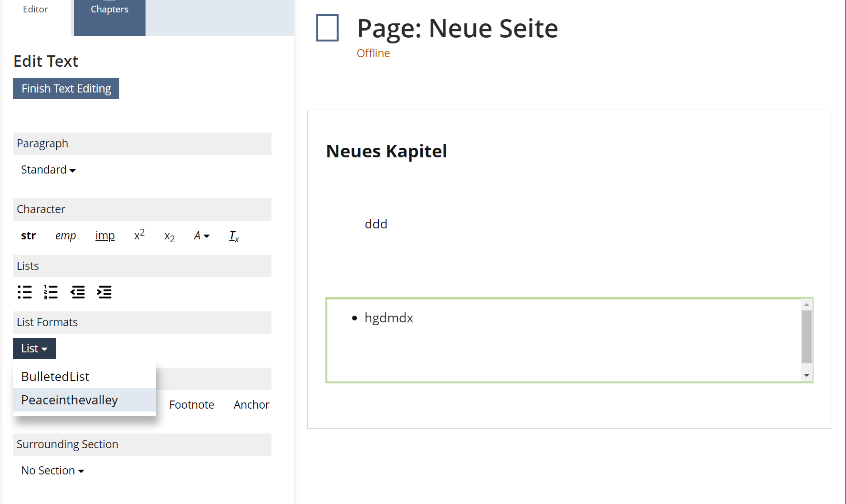Tick the checkbox beside the page title
This screenshot has width=846, height=504.
click(327, 28)
